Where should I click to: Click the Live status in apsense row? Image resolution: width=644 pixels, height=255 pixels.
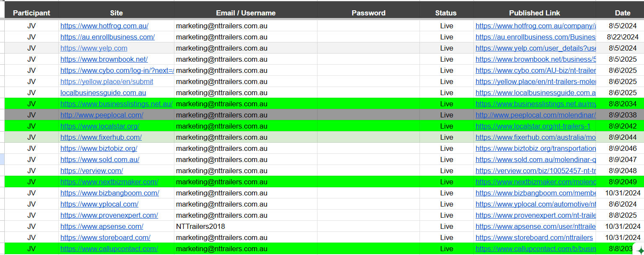point(446,226)
